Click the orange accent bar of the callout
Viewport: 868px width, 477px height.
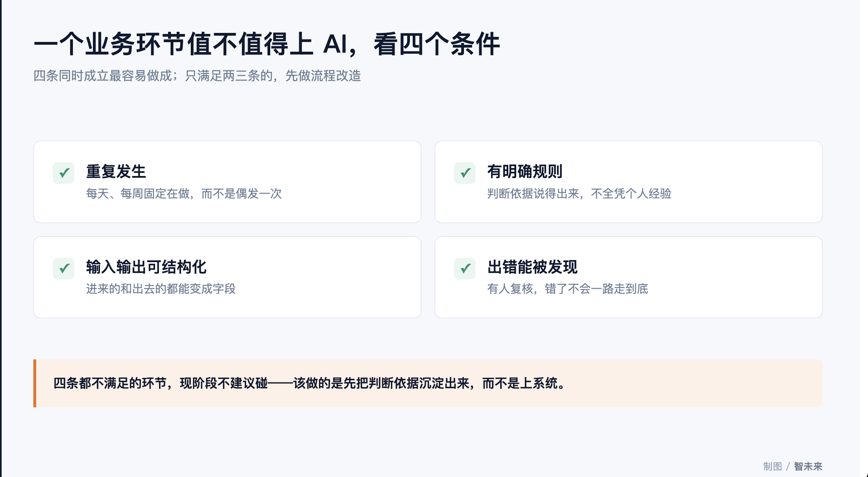35,383
